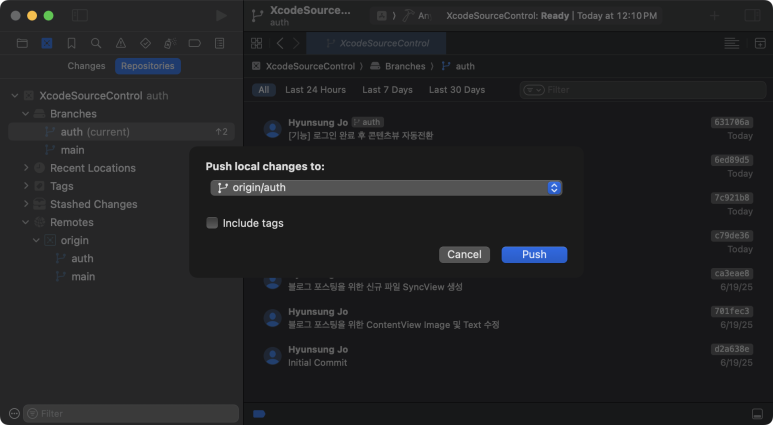Viewport: 773px width, 425px height.
Task: Switch to the Repositories tab
Action: (x=148, y=66)
